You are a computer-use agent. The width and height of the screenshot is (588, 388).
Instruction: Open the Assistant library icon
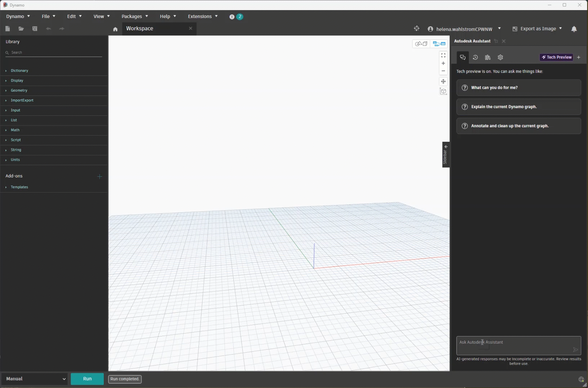[488, 57]
